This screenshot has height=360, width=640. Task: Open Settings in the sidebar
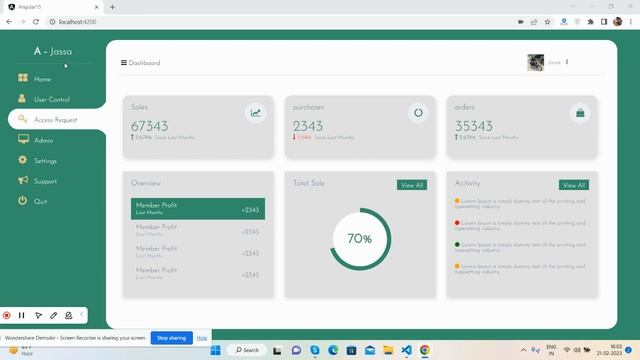click(x=45, y=161)
